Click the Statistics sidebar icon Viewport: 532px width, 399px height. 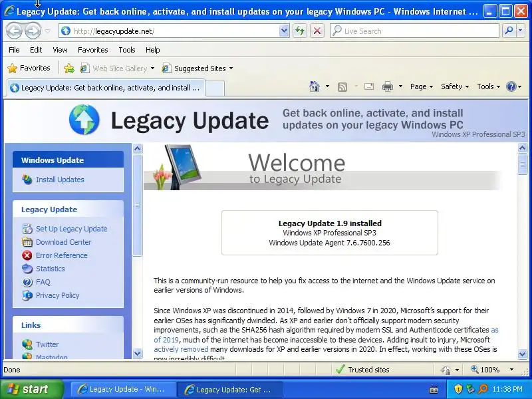[x=27, y=269]
